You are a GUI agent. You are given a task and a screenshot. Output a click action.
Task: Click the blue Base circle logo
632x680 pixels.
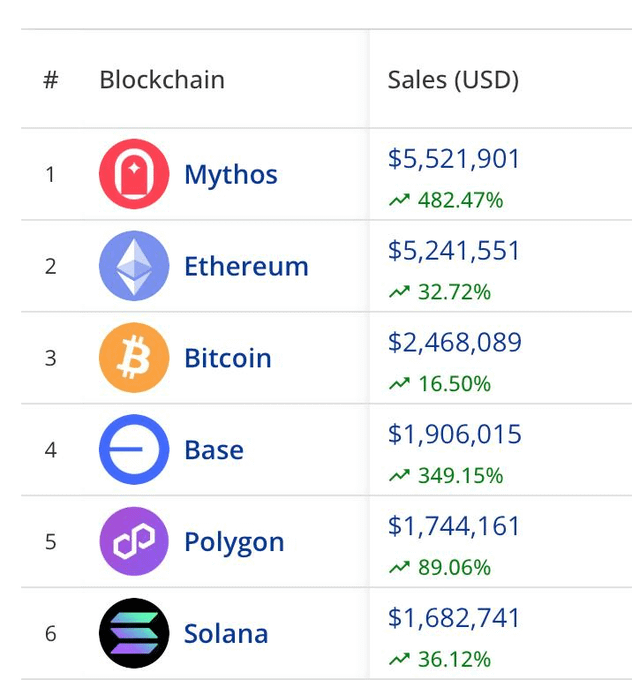134,450
